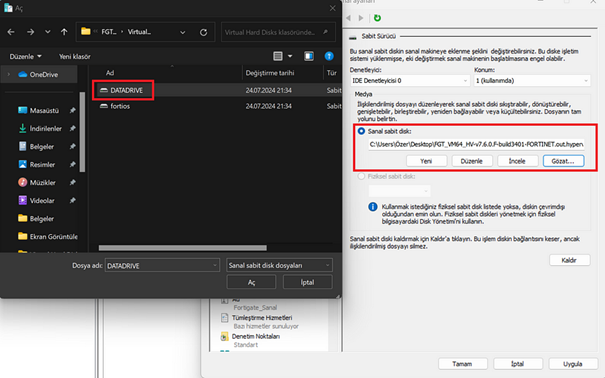Expand the address bar history dropdown
The width and height of the screenshot is (605, 378).
coord(183,32)
